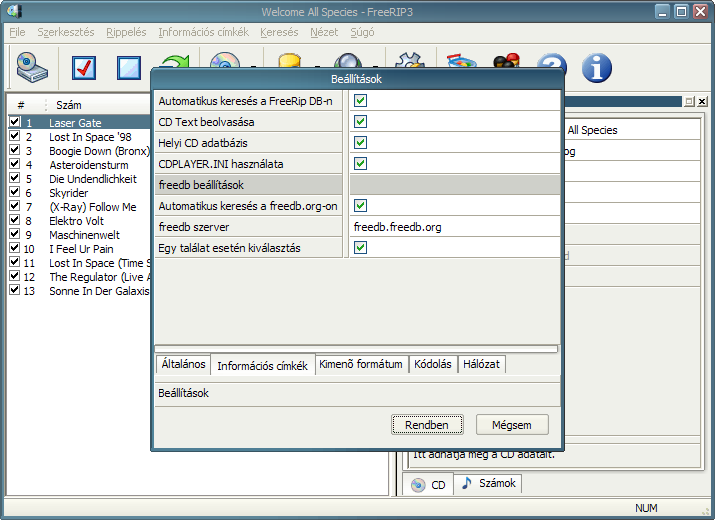Viewport: 715px width, 520px height.
Task: Uncheck track 5 Die Undendlichkeit
Action: click(x=15, y=178)
